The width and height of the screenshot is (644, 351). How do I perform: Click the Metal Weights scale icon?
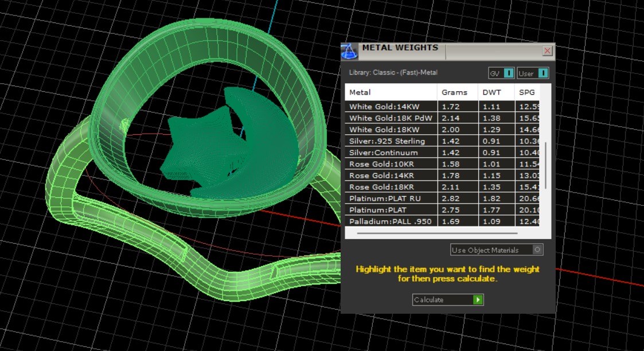349,51
